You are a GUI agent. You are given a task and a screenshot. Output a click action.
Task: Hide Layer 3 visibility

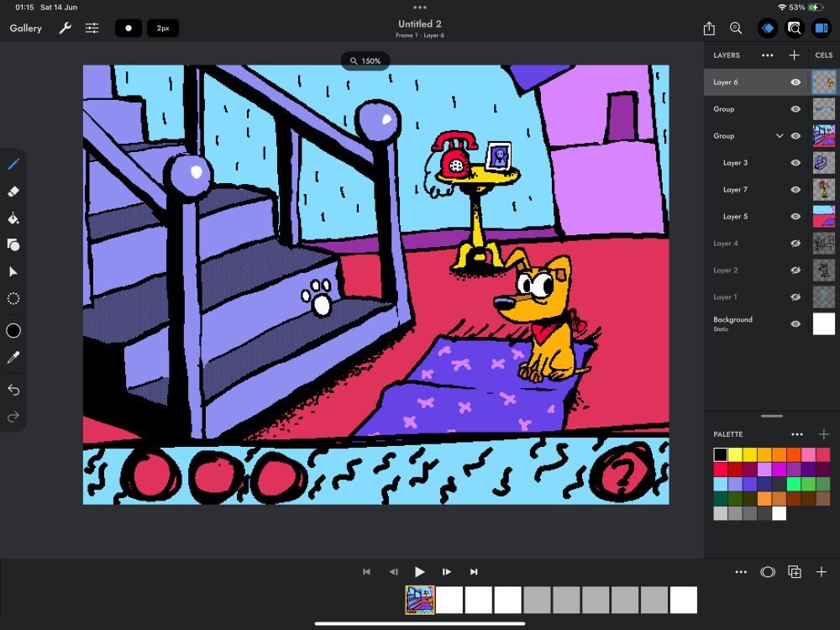tap(795, 162)
